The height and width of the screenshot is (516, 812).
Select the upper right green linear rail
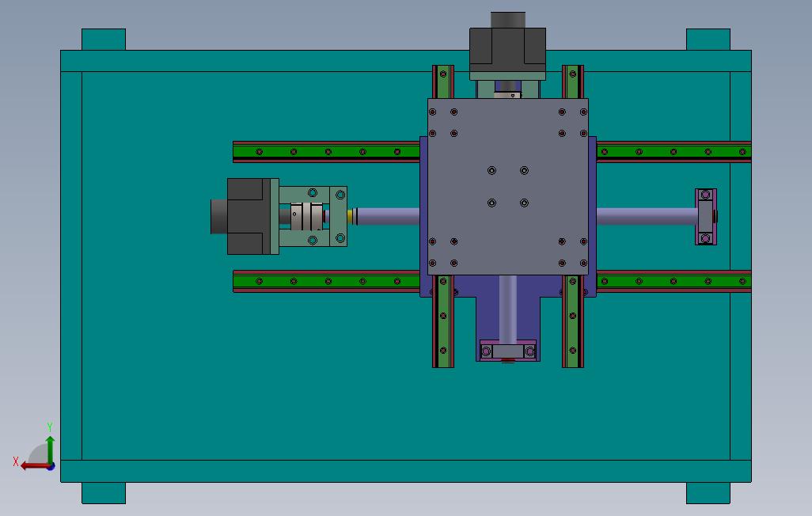click(x=674, y=152)
